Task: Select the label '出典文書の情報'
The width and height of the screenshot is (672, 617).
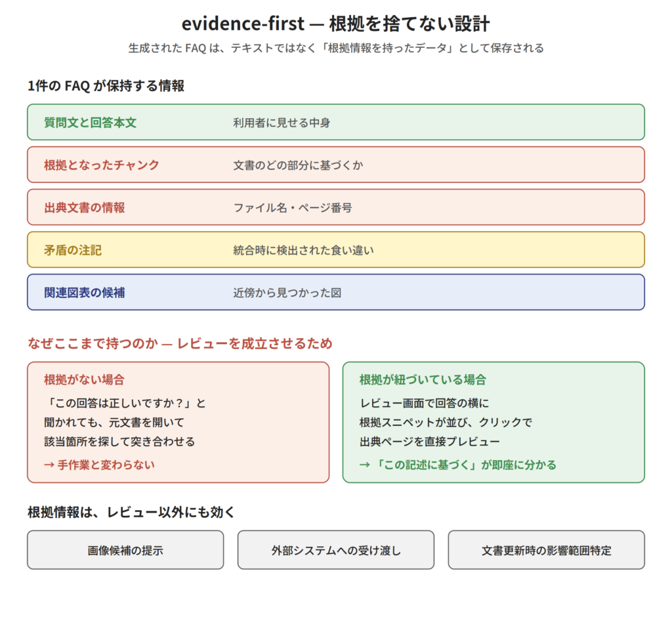Action: tap(85, 207)
